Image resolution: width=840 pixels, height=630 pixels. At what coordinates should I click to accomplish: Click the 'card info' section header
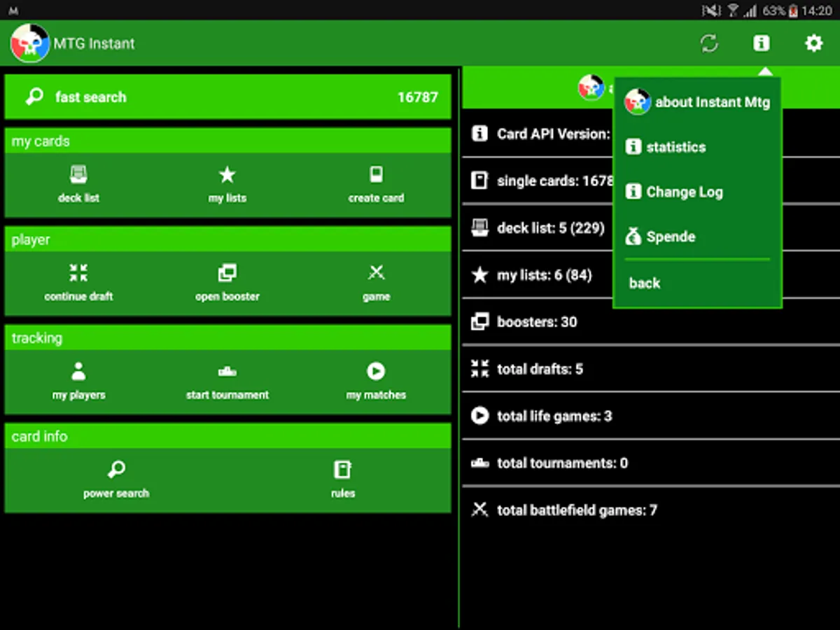coord(227,436)
